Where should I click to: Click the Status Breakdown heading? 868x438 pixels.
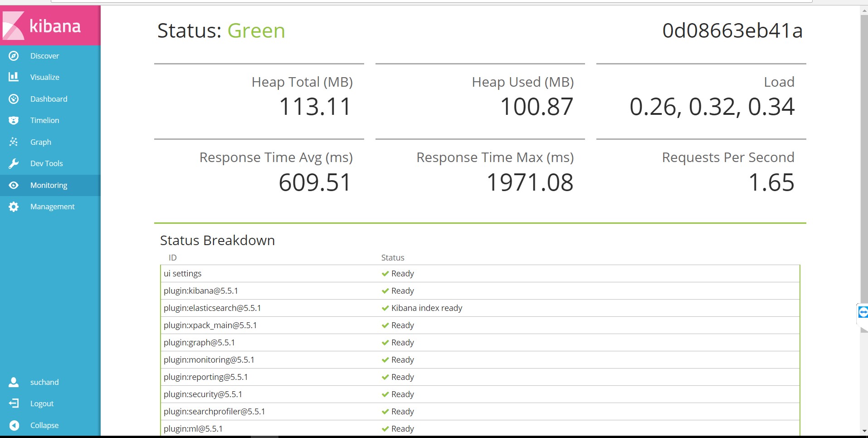point(217,240)
